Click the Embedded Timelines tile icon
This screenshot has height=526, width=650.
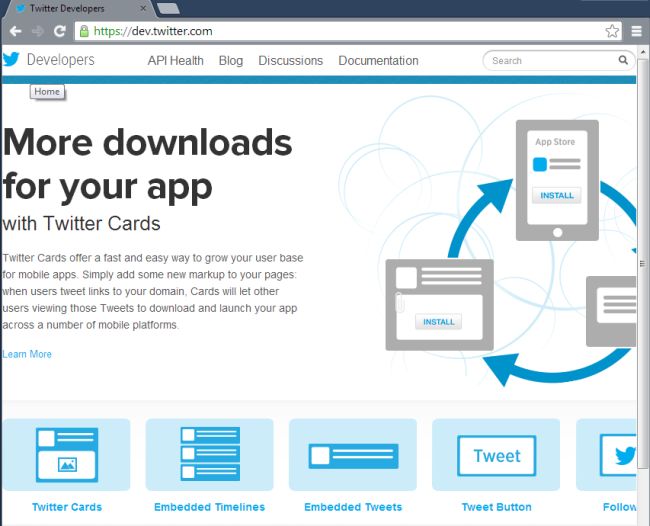(210, 455)
